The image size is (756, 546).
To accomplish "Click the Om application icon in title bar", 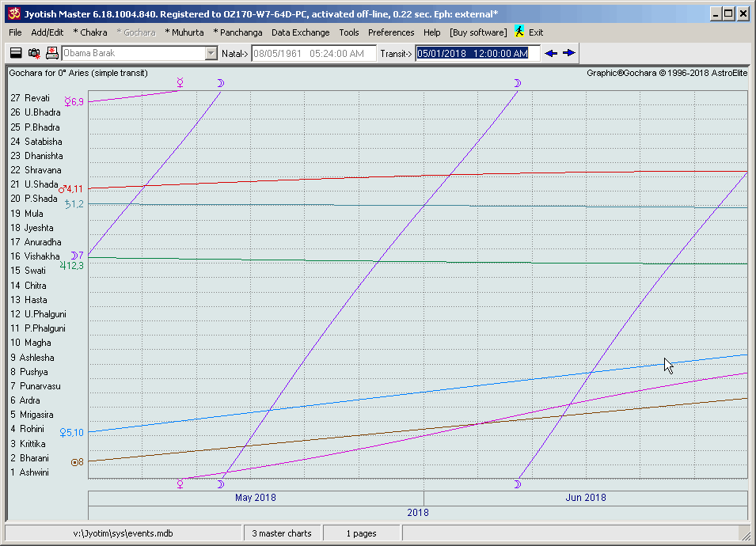I will point(13,13).
